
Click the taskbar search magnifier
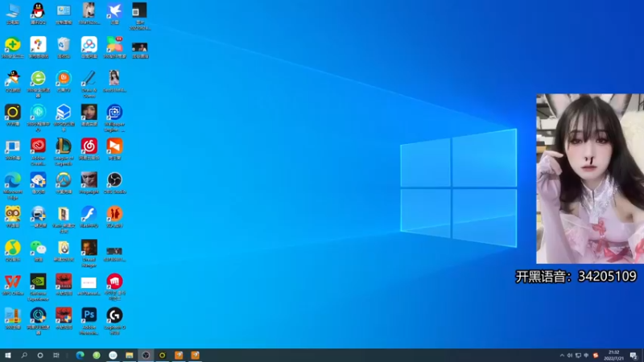tap(24, 355)
